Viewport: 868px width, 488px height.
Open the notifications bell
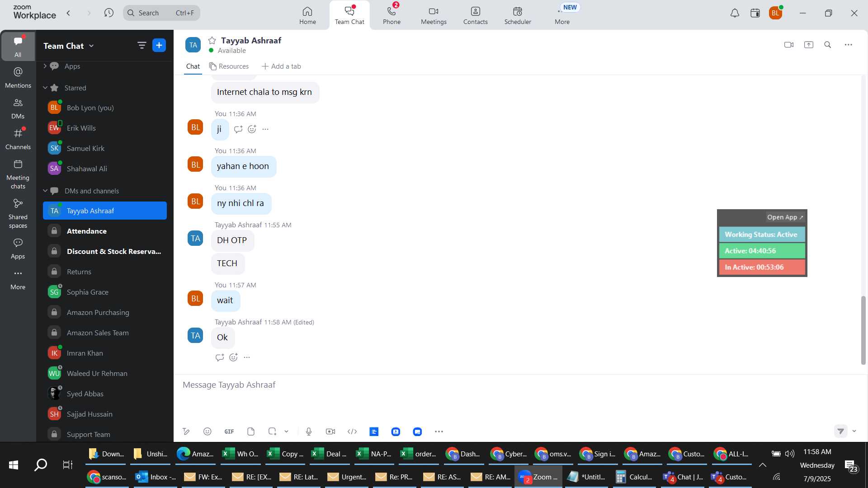pyautogui.click(x=735, y=13)
